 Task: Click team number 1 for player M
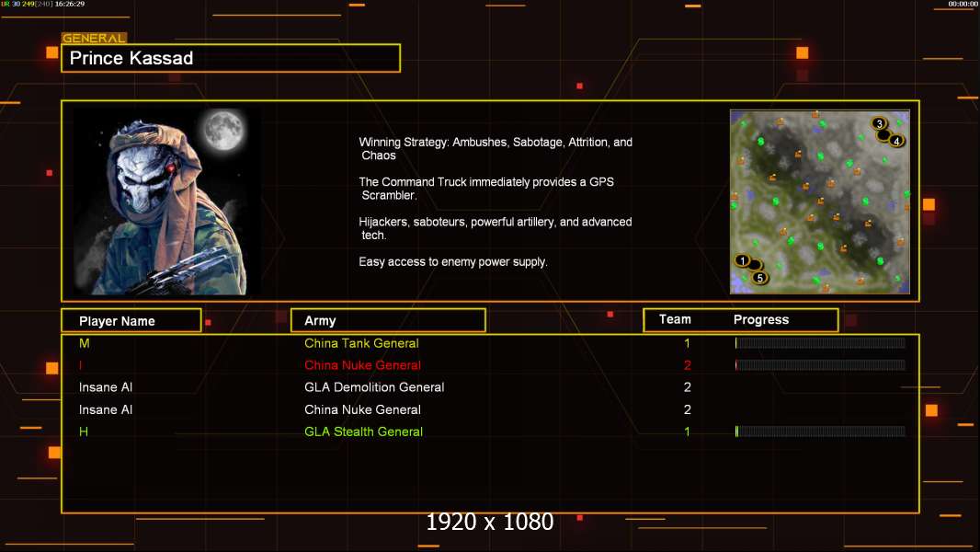pyautogui.click(x=687, y=343)
